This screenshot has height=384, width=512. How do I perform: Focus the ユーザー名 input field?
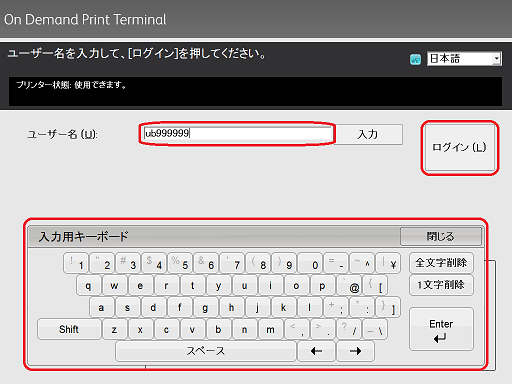click(238, 133)
